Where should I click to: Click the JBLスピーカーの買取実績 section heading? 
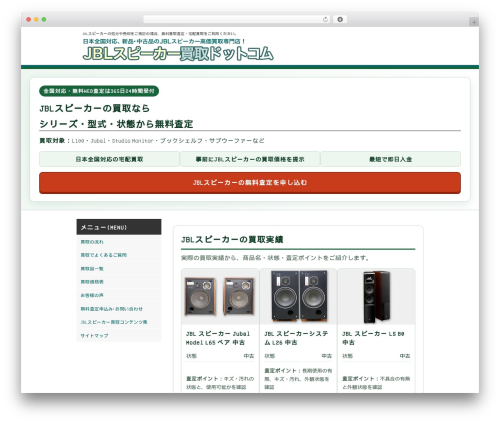click(x=232, y=240)
